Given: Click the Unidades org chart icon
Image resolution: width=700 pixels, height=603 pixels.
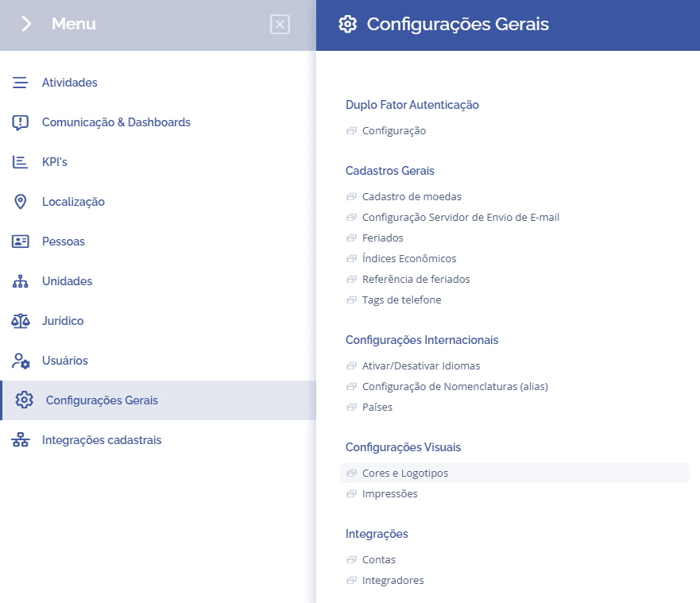Looking at the screenshot, I should (20, 281).
